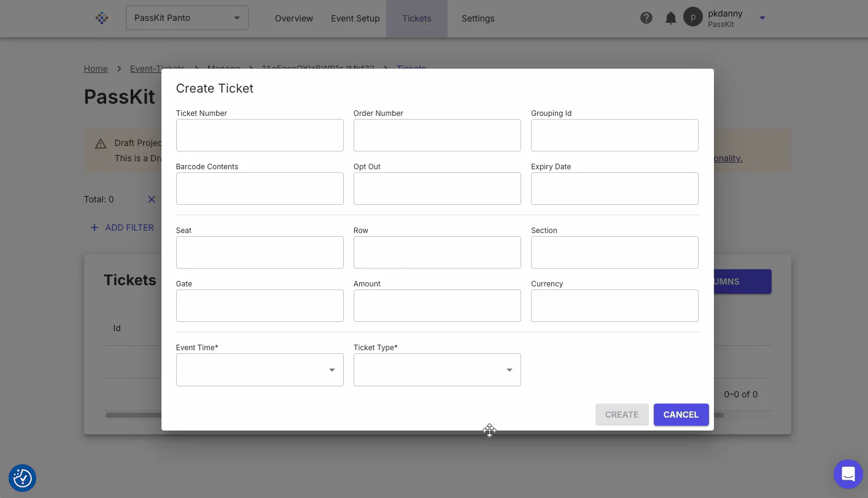Go to the Event Setup tab
Image resolution: width=868 pixels, height=498 pixels.
[355, 18]
